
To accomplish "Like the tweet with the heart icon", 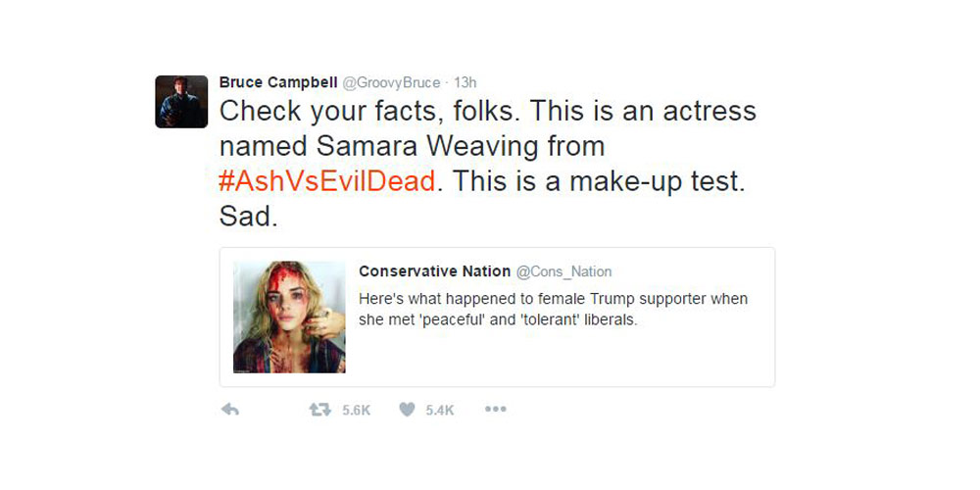I will [x=407, y=410].
